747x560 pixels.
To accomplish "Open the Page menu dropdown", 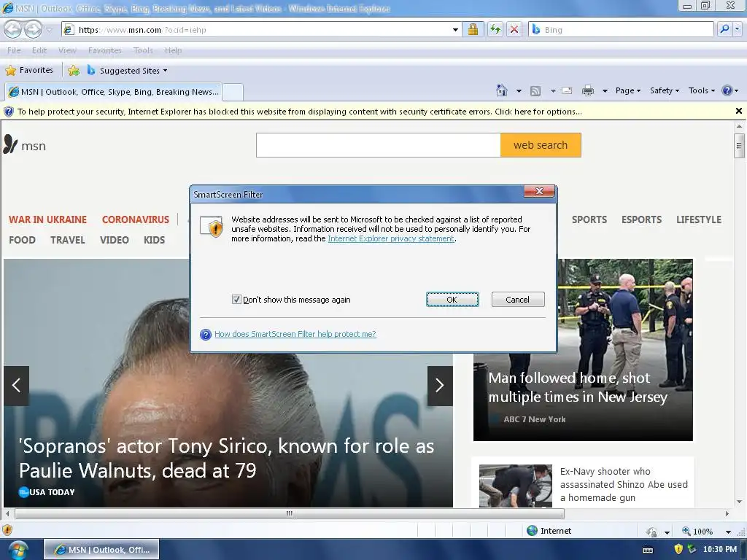I will click(x=628, y=90).
